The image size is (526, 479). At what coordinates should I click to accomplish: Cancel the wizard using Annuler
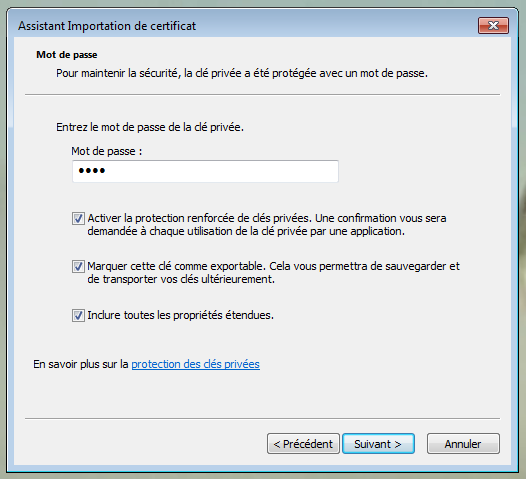(x=463, y=444)
